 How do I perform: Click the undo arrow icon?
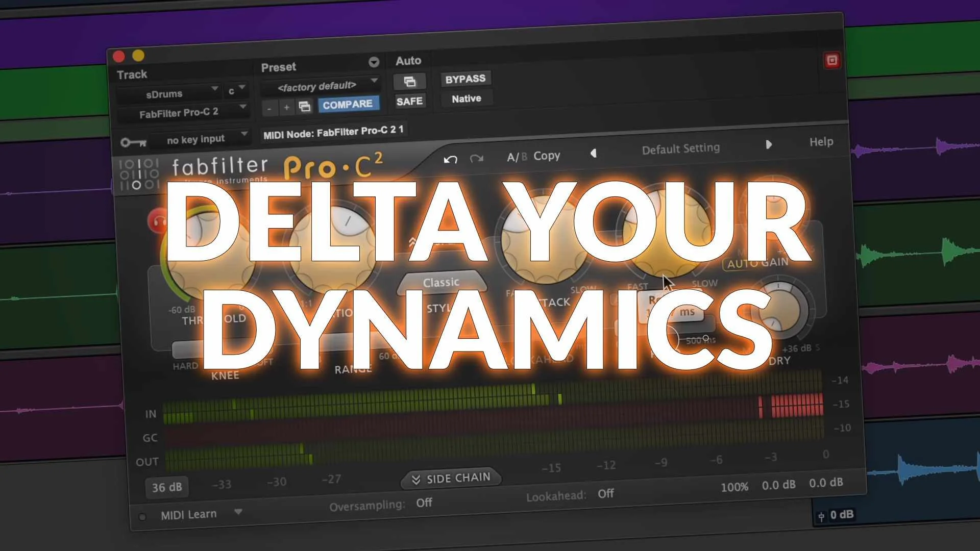coord(450,159)
